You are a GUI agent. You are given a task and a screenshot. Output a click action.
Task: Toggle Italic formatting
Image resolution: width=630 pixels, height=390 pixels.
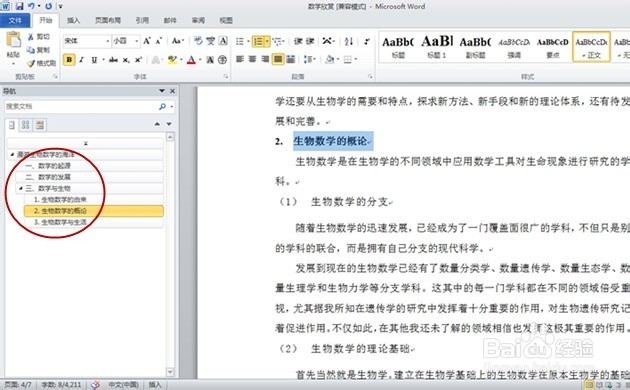click(82, 60)
